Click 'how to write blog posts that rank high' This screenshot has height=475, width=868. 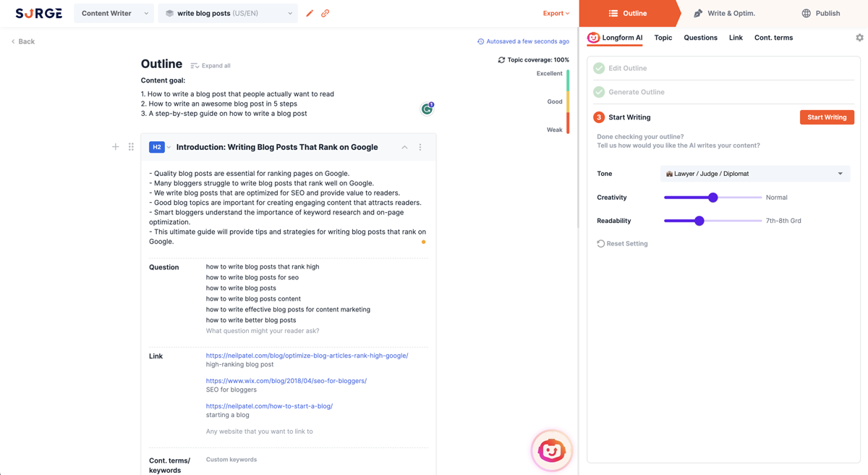click(x=263, y=266)
